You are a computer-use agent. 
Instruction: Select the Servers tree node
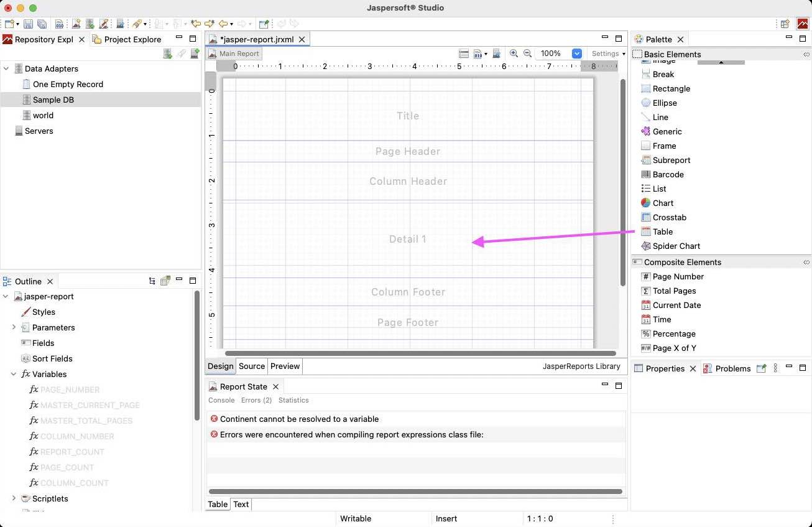34,131
